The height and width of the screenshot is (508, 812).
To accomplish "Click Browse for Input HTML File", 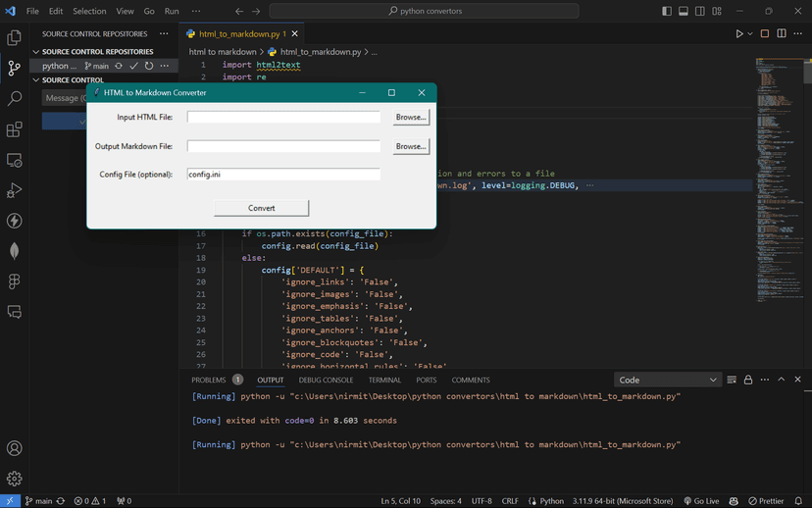I will 411,117.
